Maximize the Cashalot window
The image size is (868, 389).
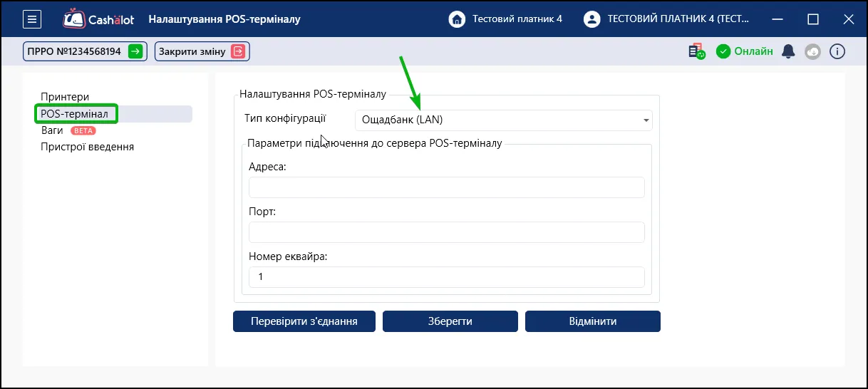point(813,19)
